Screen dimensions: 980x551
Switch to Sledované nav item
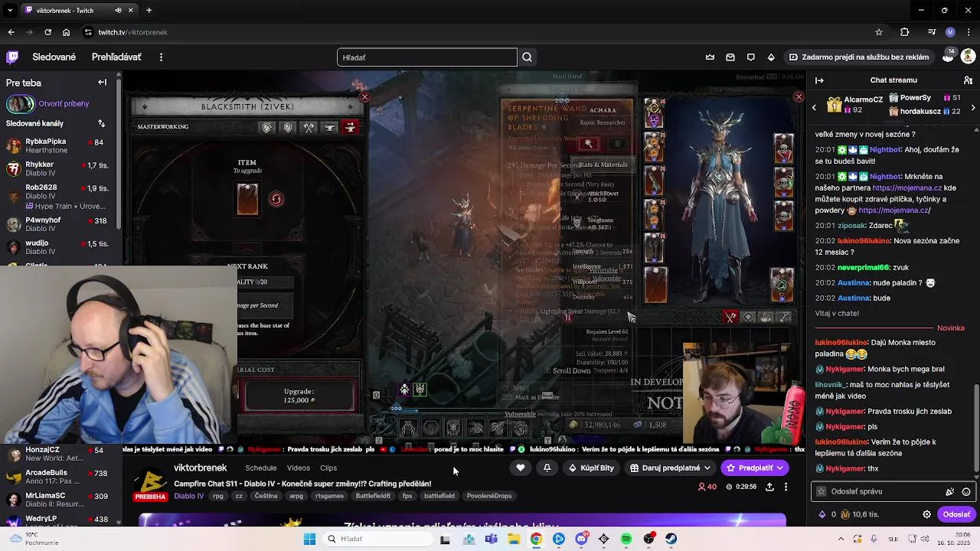pyautogui.click(x=54, y=57)
